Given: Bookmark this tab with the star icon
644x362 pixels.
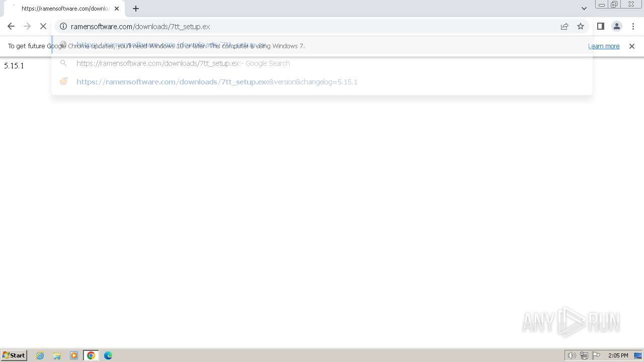Looking at the screenshot, I should pyautogui.click(x=581, y=26).
